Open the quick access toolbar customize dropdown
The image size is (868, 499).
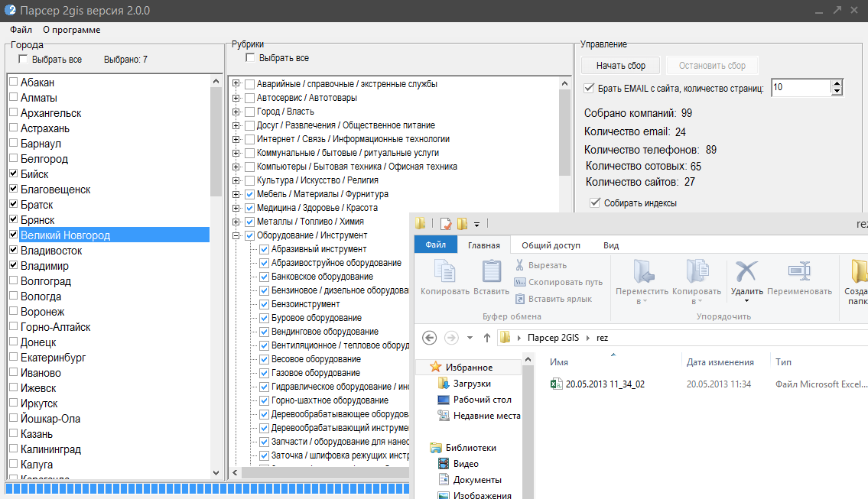click(x=476, y=224)
